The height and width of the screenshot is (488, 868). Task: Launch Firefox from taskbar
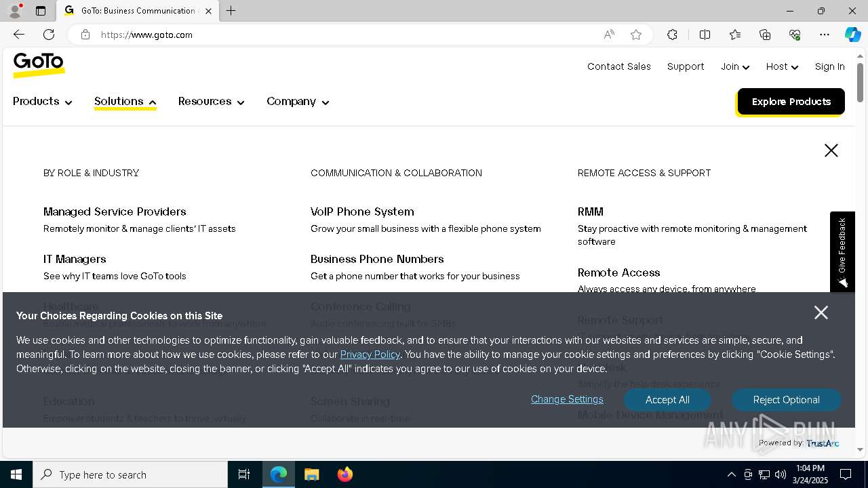point(344,474)
